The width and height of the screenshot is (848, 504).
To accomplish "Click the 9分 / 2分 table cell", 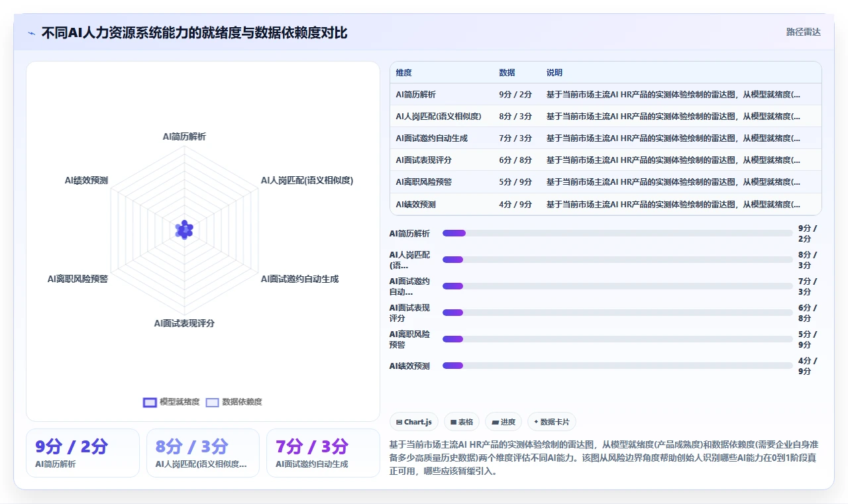I will click(515, 95).
